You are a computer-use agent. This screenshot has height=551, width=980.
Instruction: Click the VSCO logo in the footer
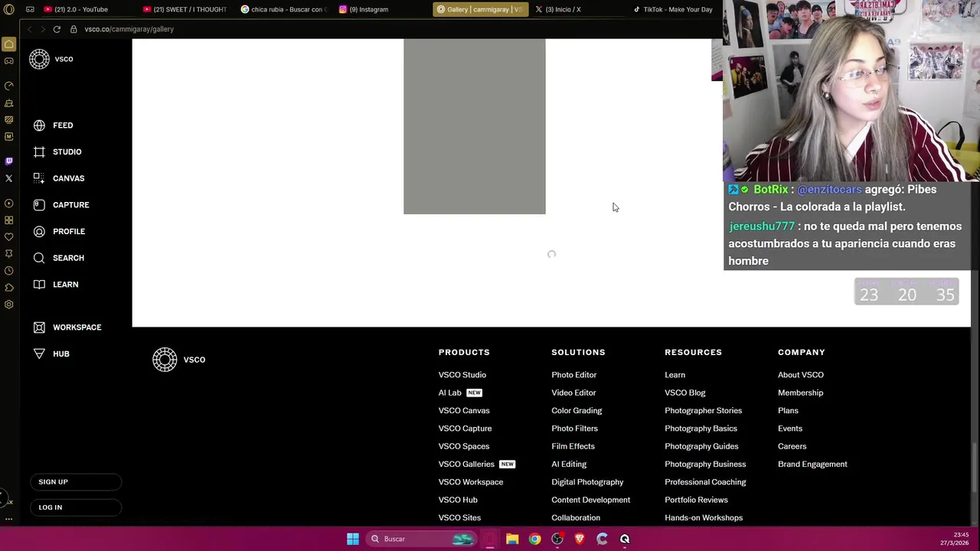(178, 360)
